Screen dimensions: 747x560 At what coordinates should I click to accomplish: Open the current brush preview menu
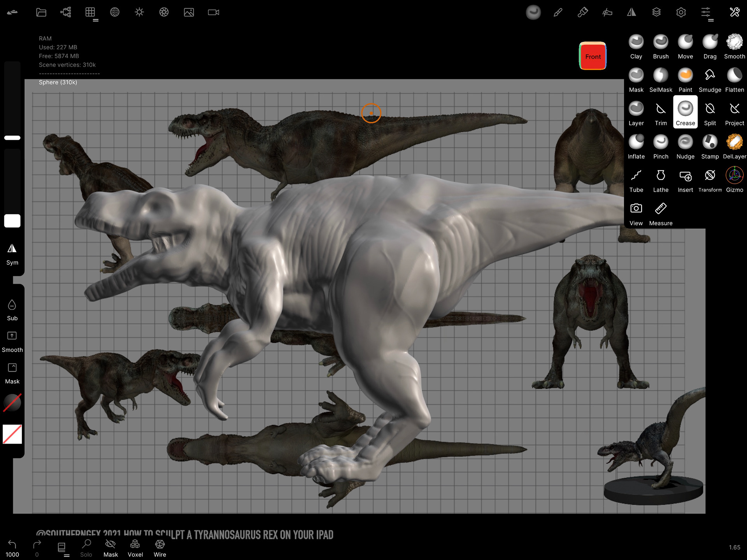533,12
